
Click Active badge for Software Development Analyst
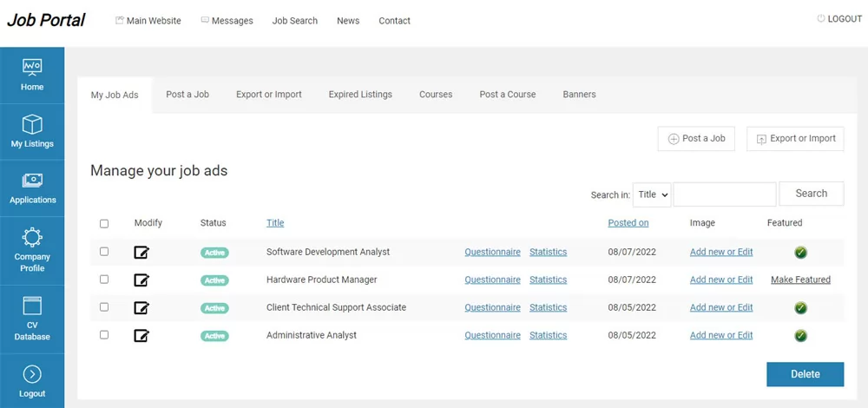pos(214,253)
